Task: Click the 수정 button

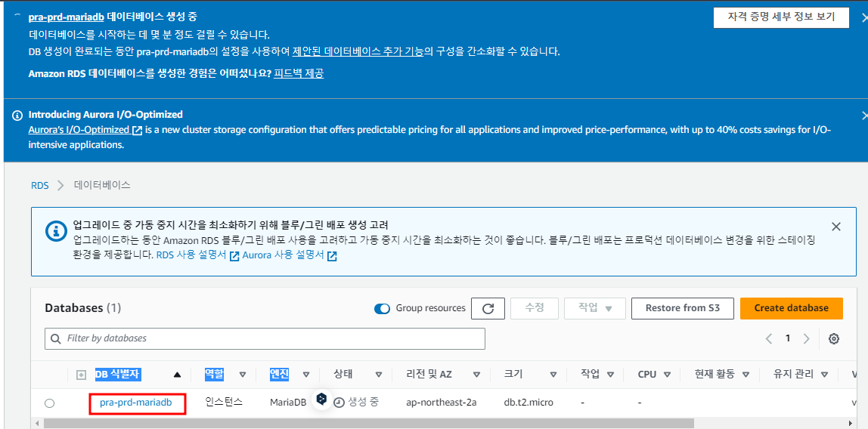Action: (535, 308)
